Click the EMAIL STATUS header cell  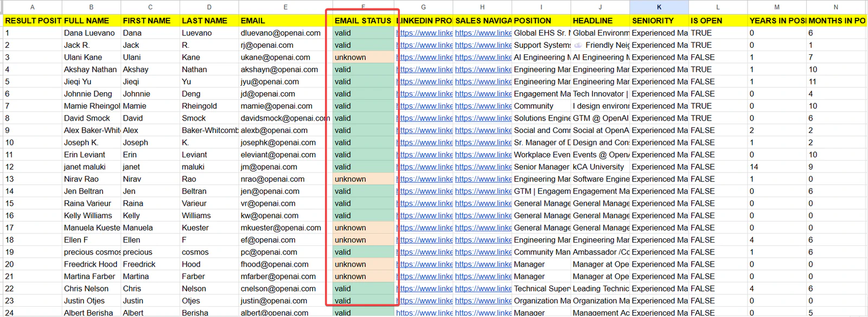363,21
